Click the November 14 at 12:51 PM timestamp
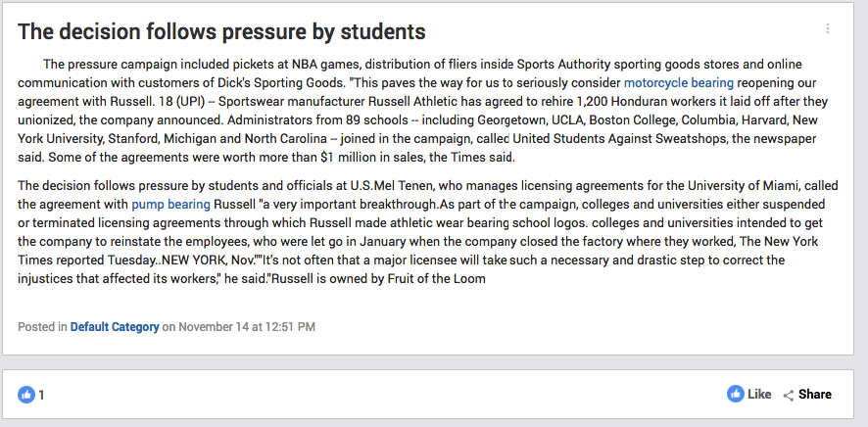Screen dimensions: 868x427 point(247,327)
